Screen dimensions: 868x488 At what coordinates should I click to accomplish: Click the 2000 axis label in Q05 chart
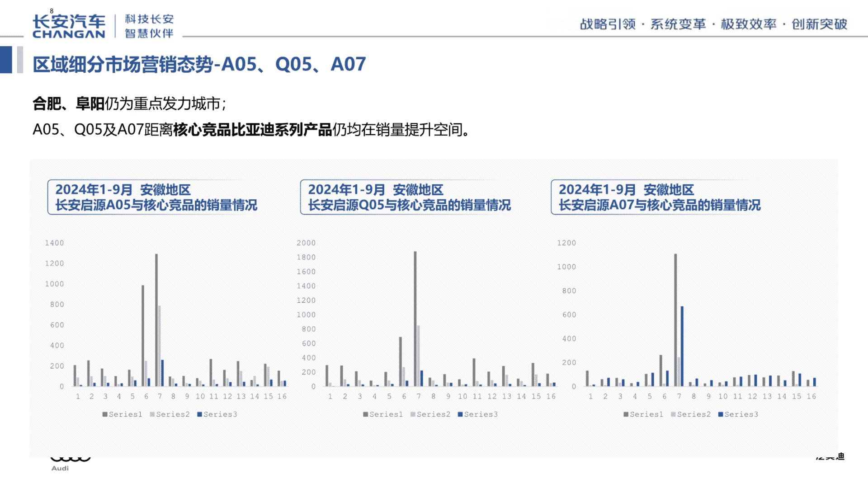pos(306,243)
